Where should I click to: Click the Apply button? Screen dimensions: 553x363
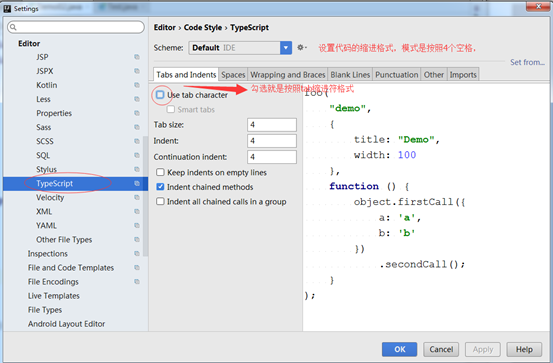click(x=482, y=349)
